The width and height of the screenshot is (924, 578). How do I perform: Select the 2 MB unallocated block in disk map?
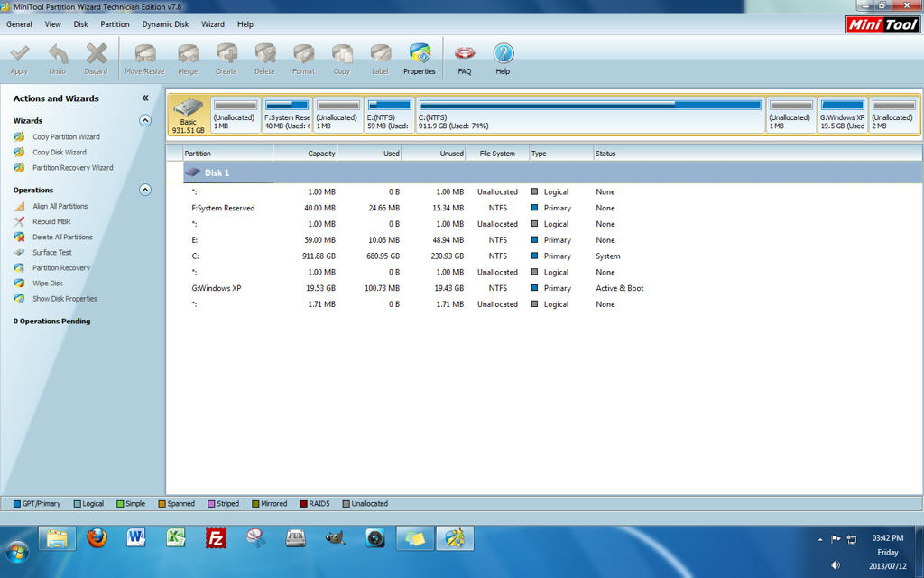pyautogui.click(x=893, y=116)
